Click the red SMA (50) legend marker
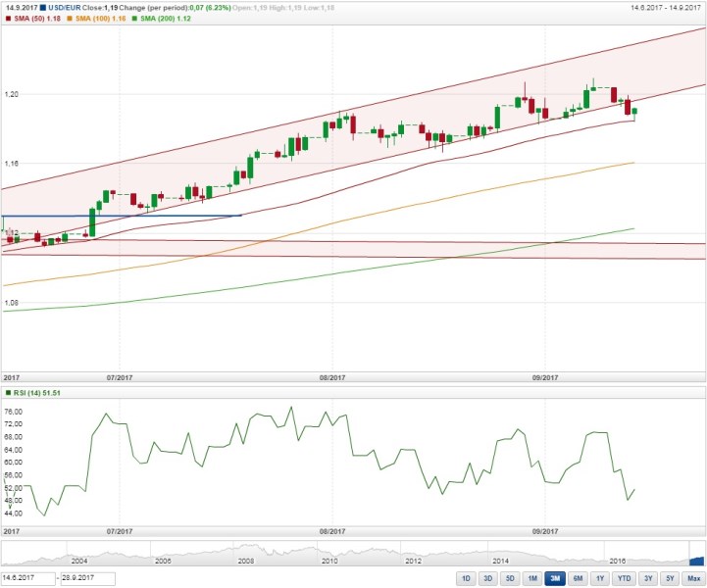The width and height of the screenshot is (707, 588). click(6, 19)
